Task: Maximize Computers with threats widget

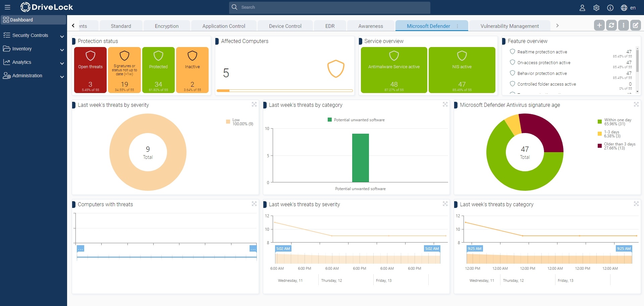Action: 254,204
